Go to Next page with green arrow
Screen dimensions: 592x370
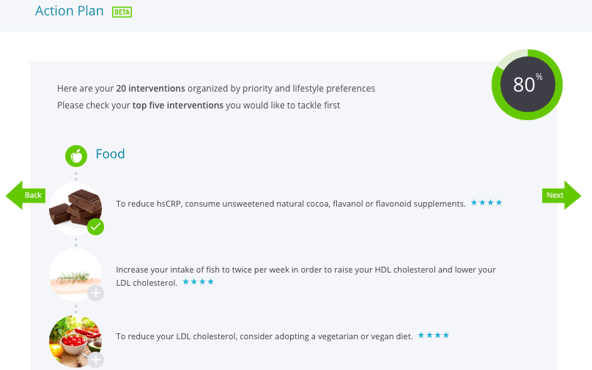561,195
